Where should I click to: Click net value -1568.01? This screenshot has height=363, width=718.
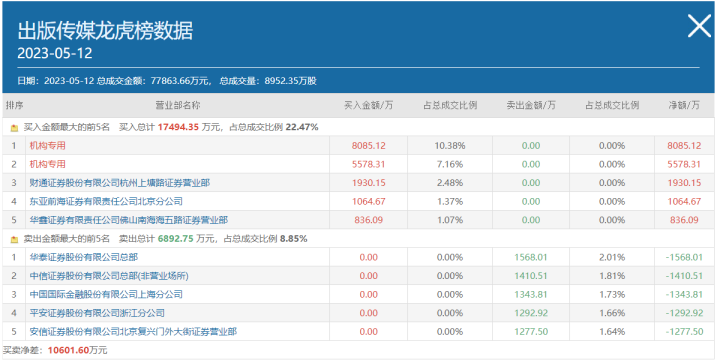[x=684, y=257]
